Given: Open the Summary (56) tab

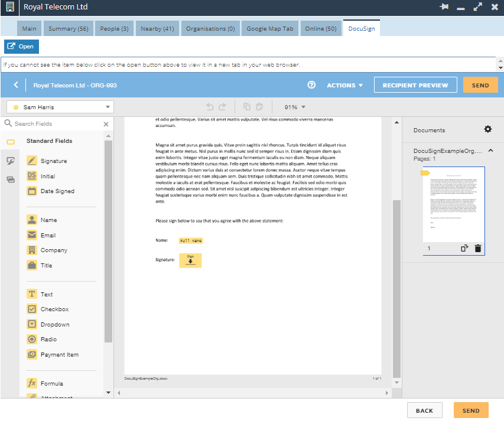Looking at the screenshot, I should [69, 28].
